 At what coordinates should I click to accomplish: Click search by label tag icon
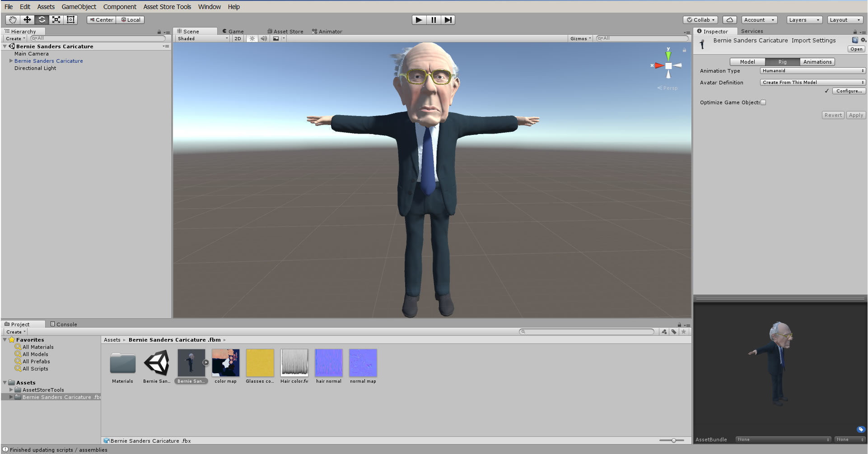click(674, 332)
